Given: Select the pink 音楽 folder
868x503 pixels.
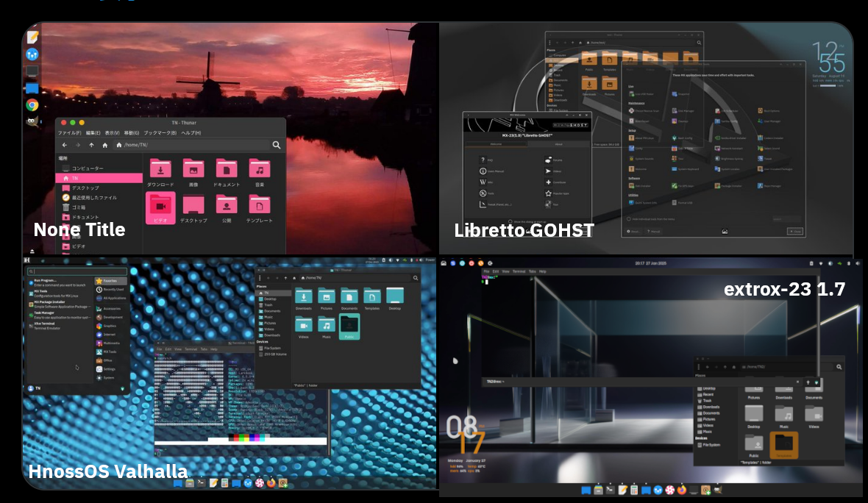Looking at the screenshot, I should pyautogui.click(x=260, y=172).
